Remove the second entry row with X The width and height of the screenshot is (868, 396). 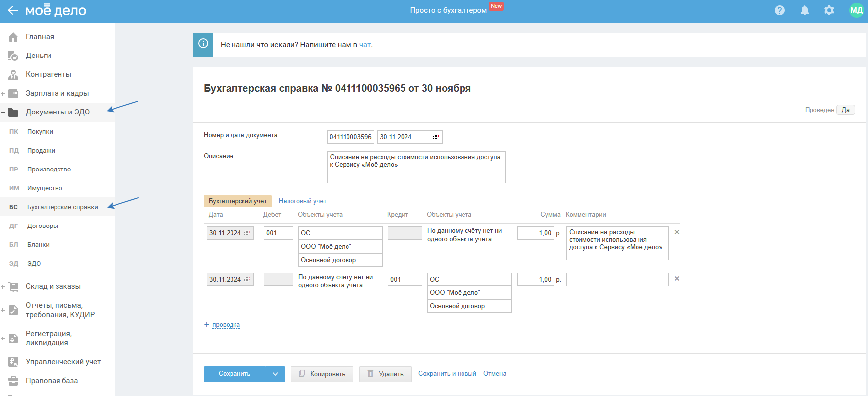click(x=677, y=279)
